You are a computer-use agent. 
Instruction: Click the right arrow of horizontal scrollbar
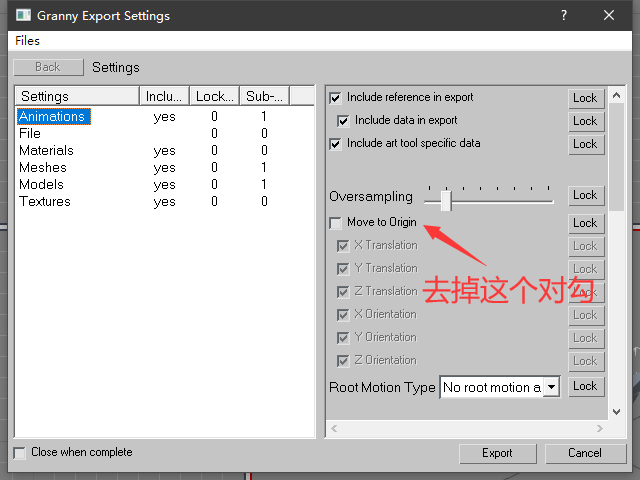point(599,428)
